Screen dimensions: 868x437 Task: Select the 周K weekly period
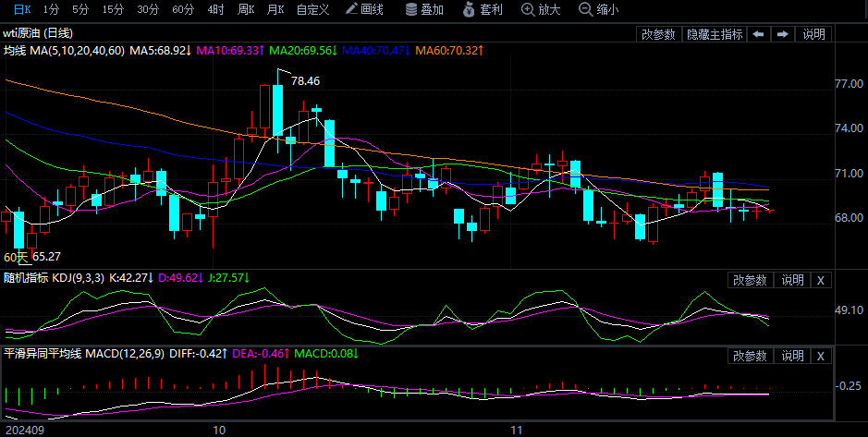pos(245,9)
